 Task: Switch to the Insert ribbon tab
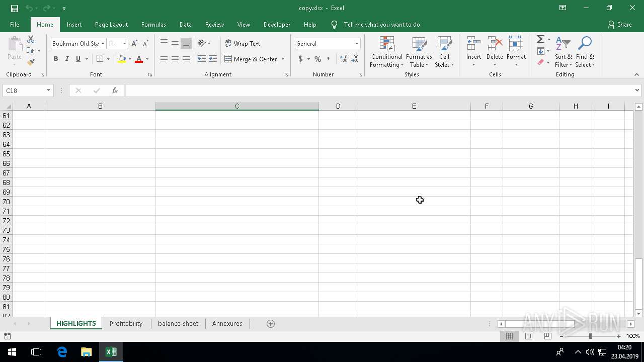(x=74, y=25)
